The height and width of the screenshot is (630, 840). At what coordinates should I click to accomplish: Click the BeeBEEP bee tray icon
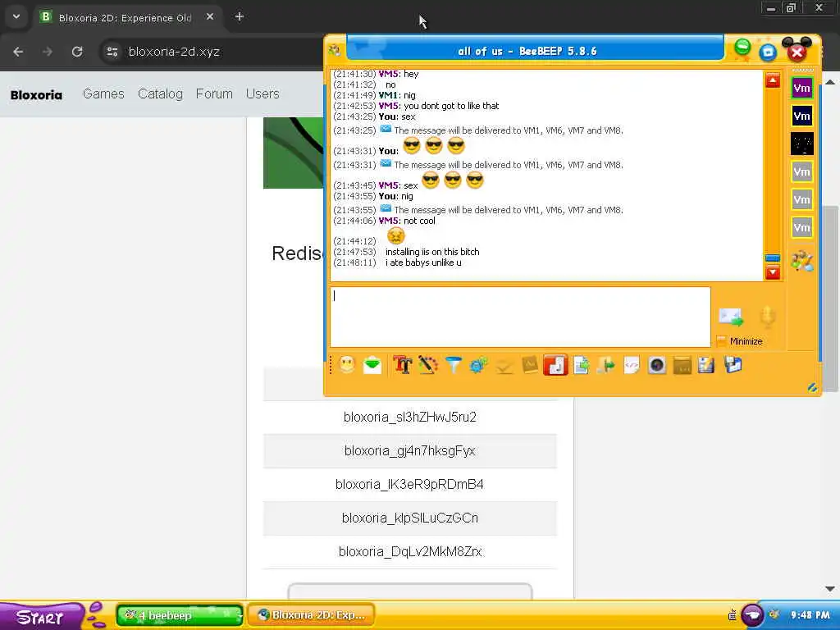[x=774, y=615]
